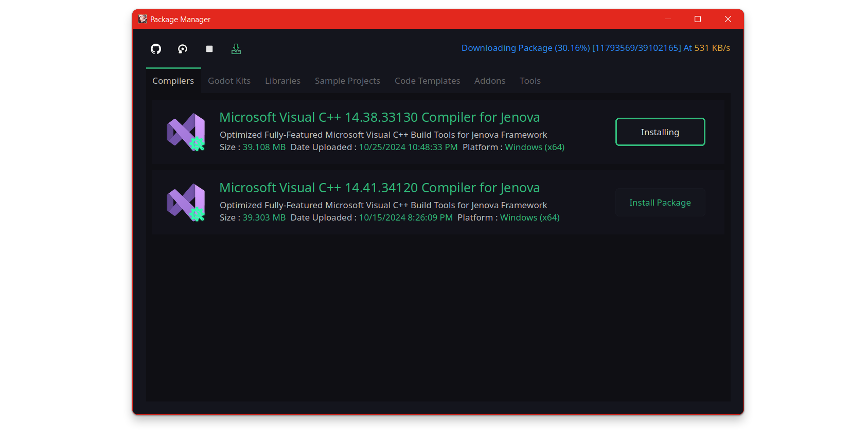Click the Visual C++ 14.38.33130 package logo
The image size is (868, 439).
pos(186,132)
